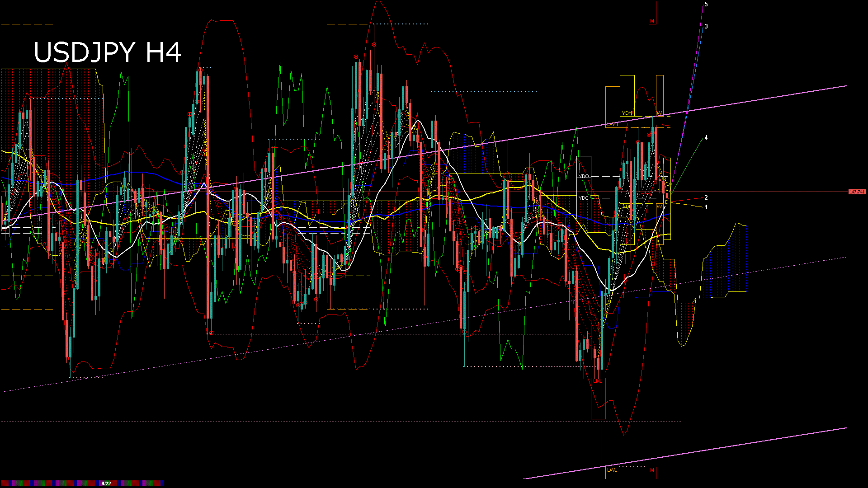Click red circle marker at highest candle

[x=374, y=44]
